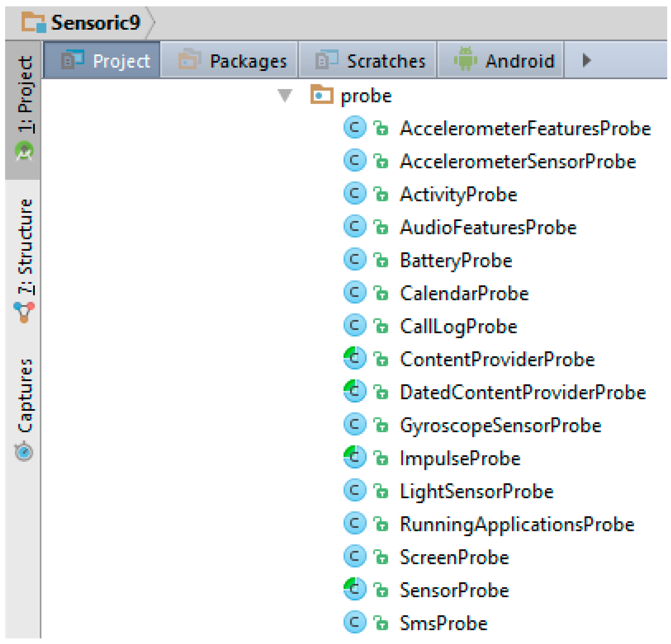Open ActivityProbe class
Screen dimensions: 671x644
pyautogui.click(x=459, y=195)
